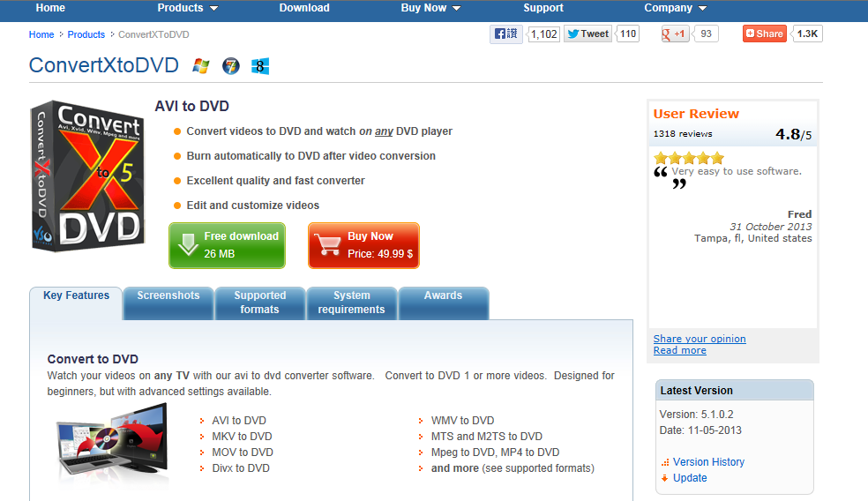Click the red Buy Now price button

pos(363,245)
